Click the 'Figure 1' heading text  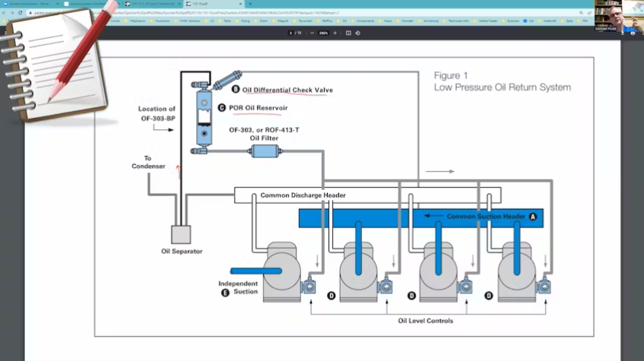pyautogui.click(x=451, y=75)
